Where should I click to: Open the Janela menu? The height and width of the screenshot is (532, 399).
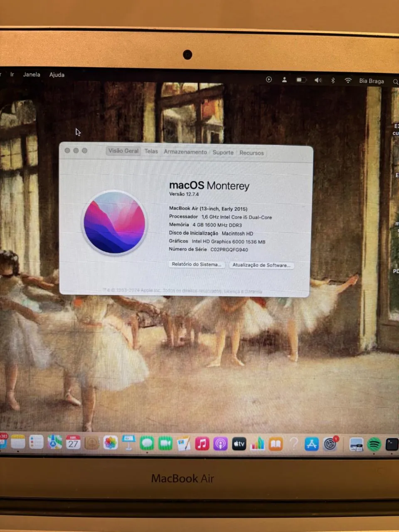coord(32,74)
